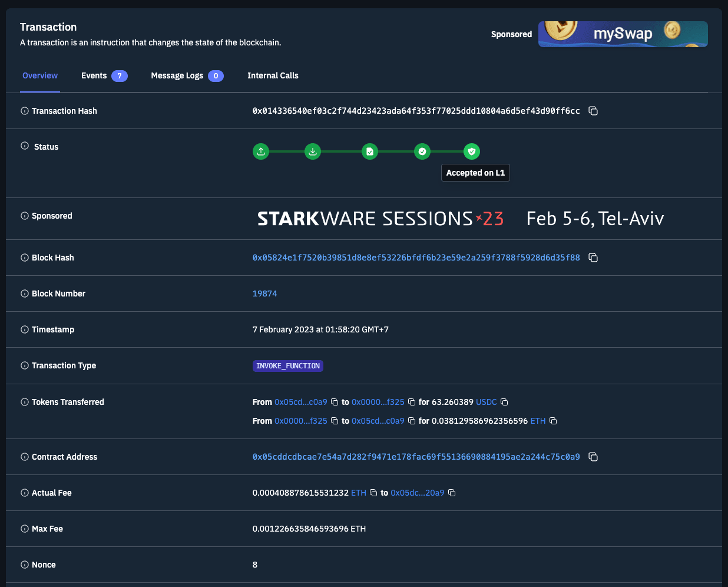
Task: Click the info icon beside Transaction Hash
Action: click(x=25, y=111)
